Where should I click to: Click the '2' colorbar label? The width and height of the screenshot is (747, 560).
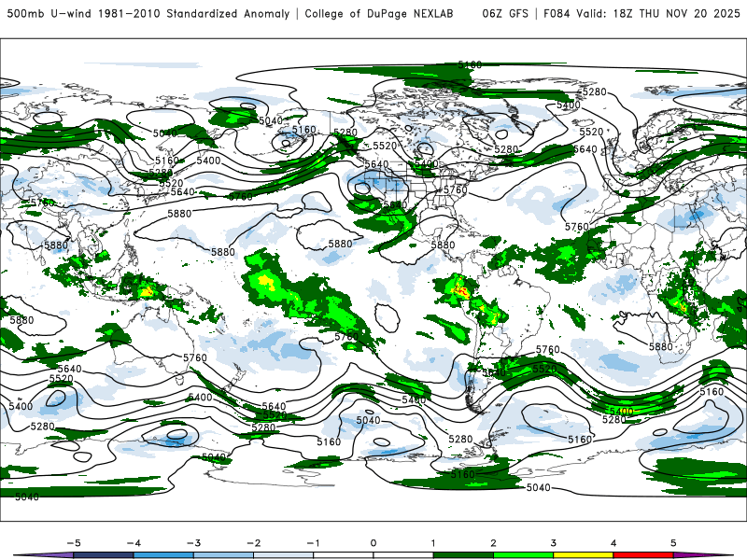tap(494, 543)
